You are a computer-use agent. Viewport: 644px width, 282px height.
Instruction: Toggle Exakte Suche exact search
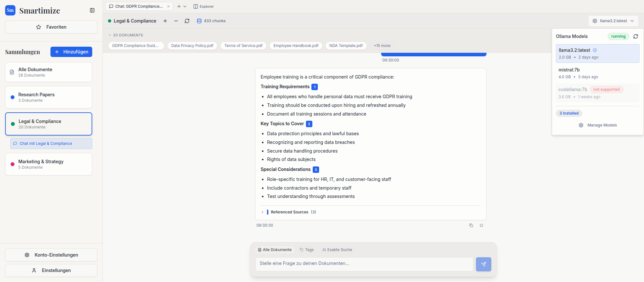coord(337,250)
